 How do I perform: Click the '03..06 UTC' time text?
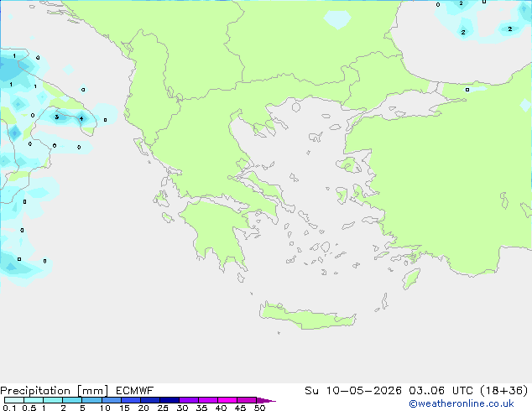(441, 391)
